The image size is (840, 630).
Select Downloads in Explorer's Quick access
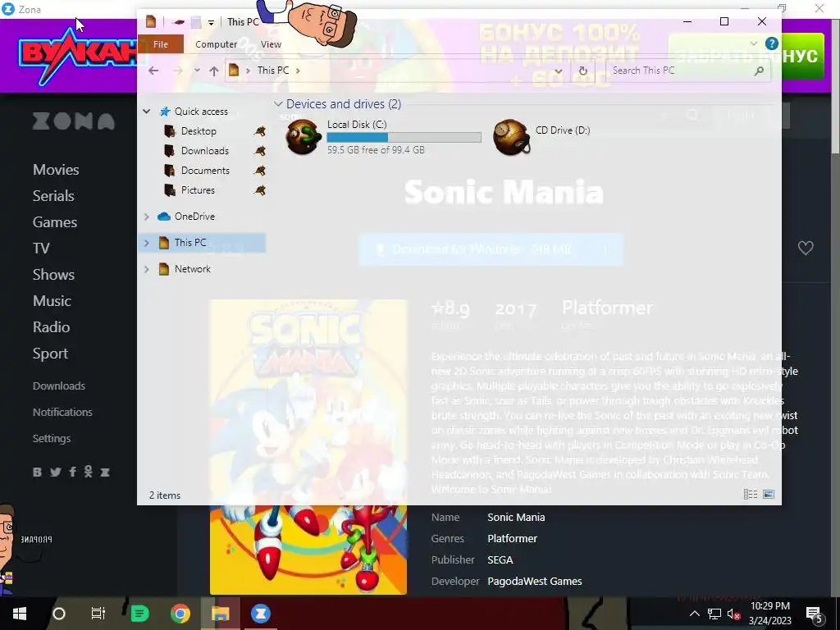point(204,151)
